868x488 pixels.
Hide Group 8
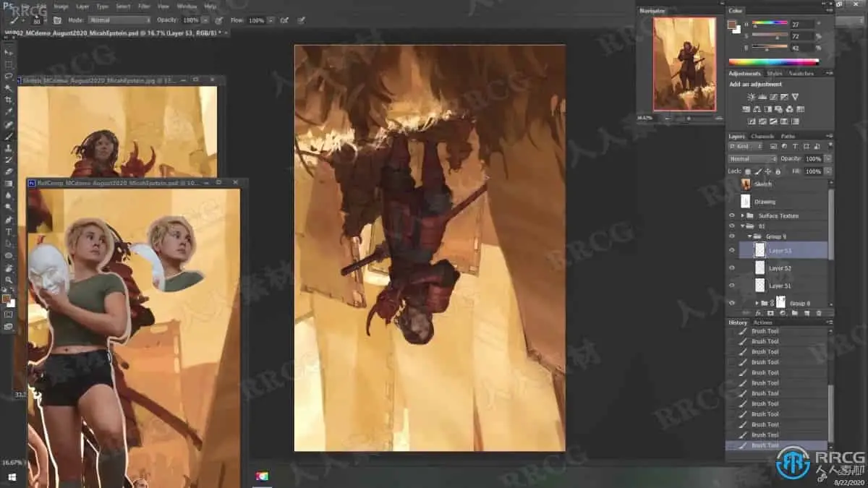[732, 303]
